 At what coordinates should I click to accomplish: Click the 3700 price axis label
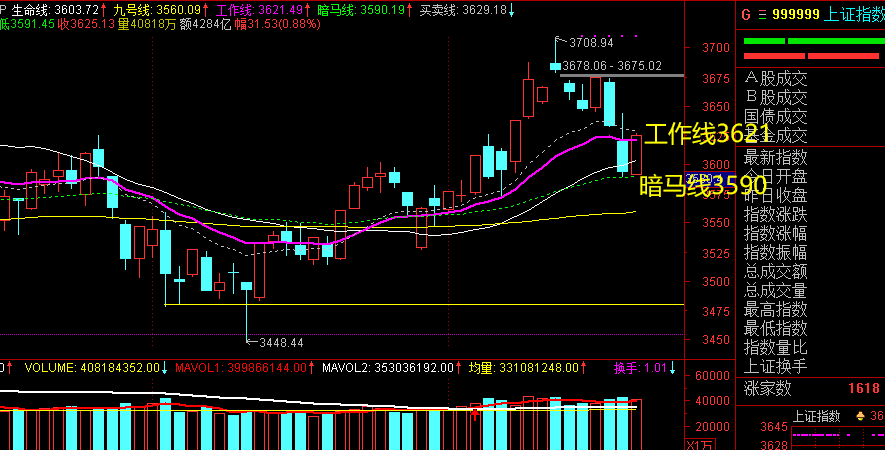716,48
